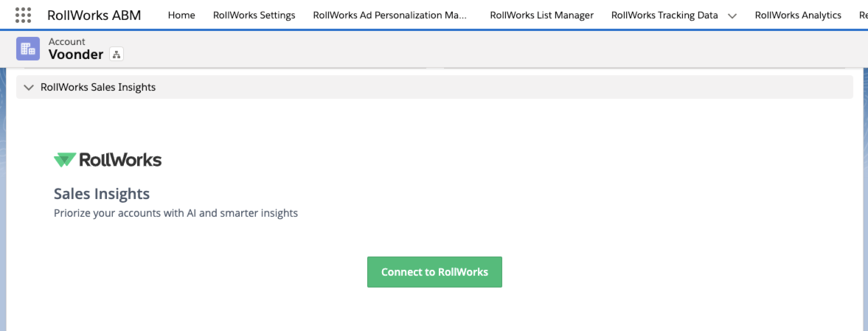Navigate to the RollWorks Analytics tab

(x=798, y=15)
